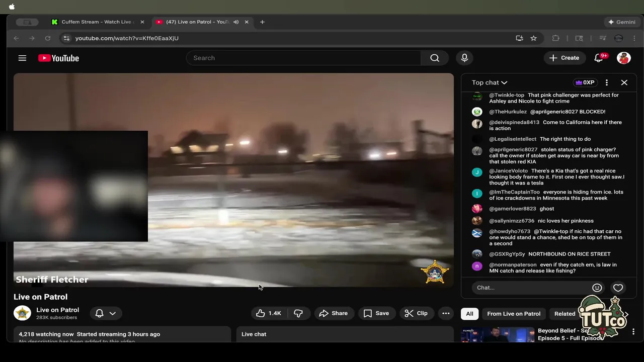The image size is (644, 362).
Task: Click the Clip button
Action: [x=416, y=313]
